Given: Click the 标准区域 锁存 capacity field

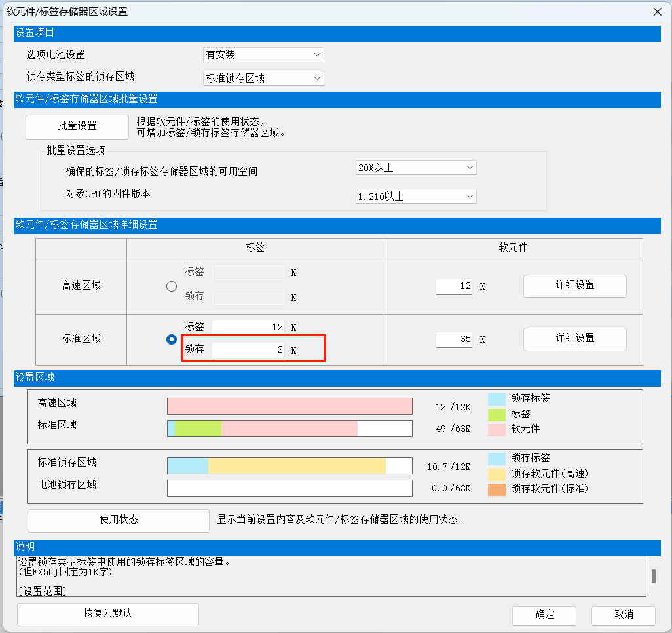Looking at the screenshot, I should point(248,350).
